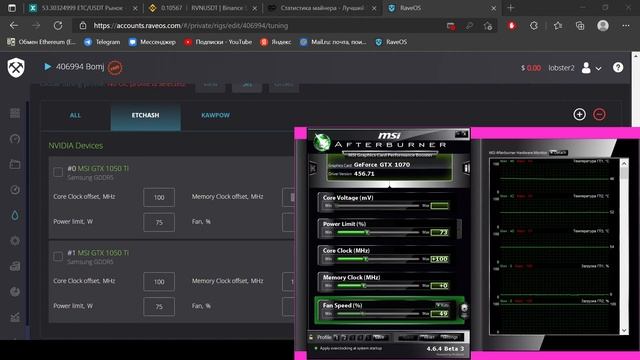
Task: Open the droplet tuning icon in RaveOS sidebar
Action: (x=15, y=216)
